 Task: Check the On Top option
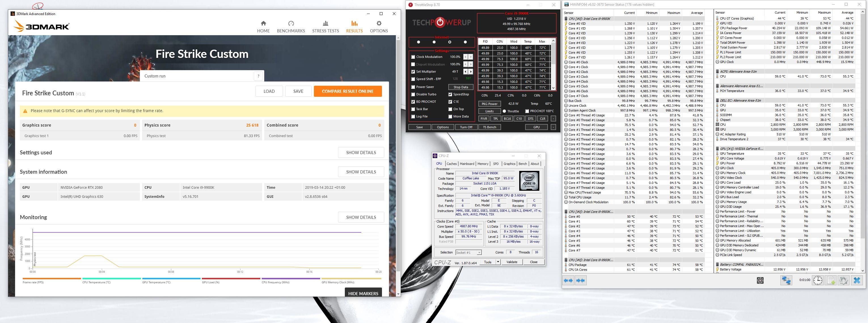450,109
